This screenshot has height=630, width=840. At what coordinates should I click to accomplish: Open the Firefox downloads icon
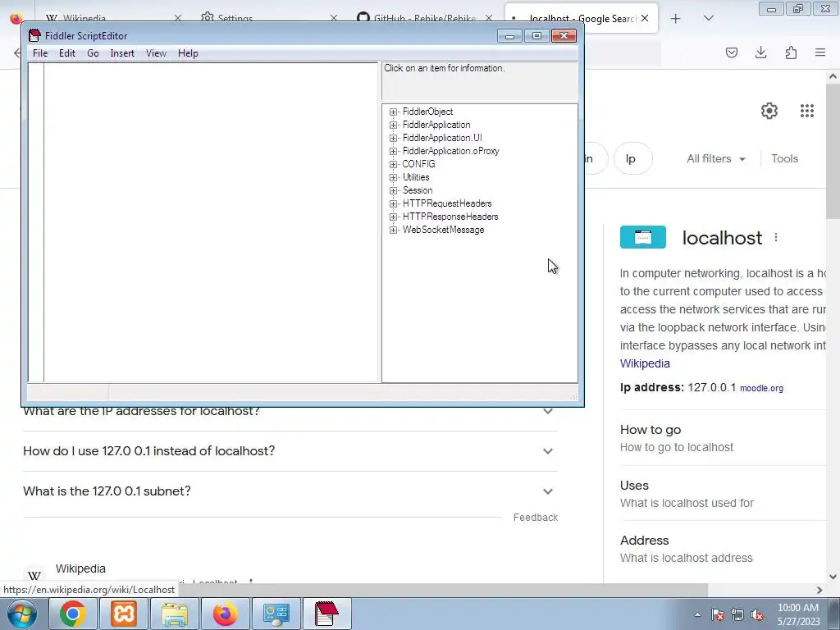(x=760, y=52)
